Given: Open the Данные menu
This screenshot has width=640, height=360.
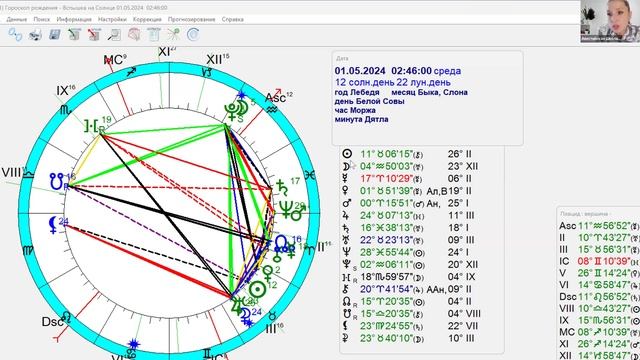Looking at the screenshot, I should tap(17, 19).
